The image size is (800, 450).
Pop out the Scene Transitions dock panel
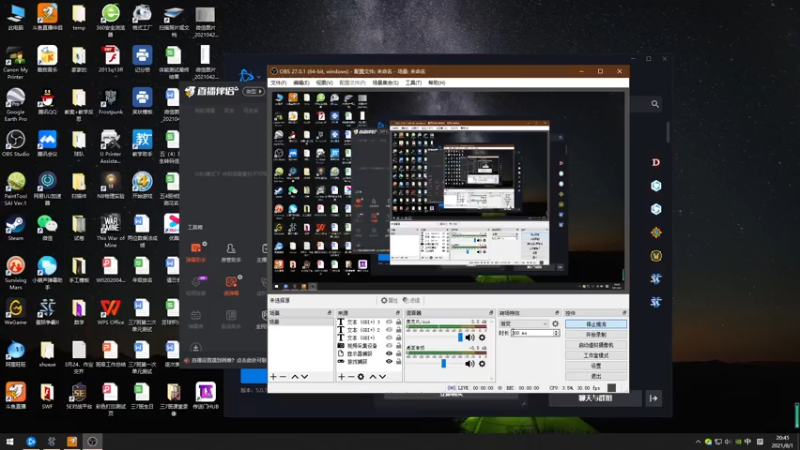[557, 313]
